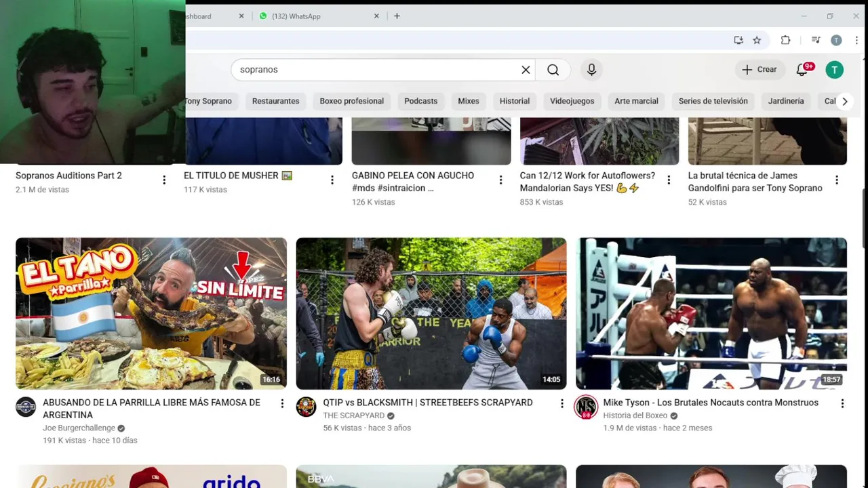Start voice search with microphone
The height and width of the screenshot is (488, 868).
pos(591,70)
